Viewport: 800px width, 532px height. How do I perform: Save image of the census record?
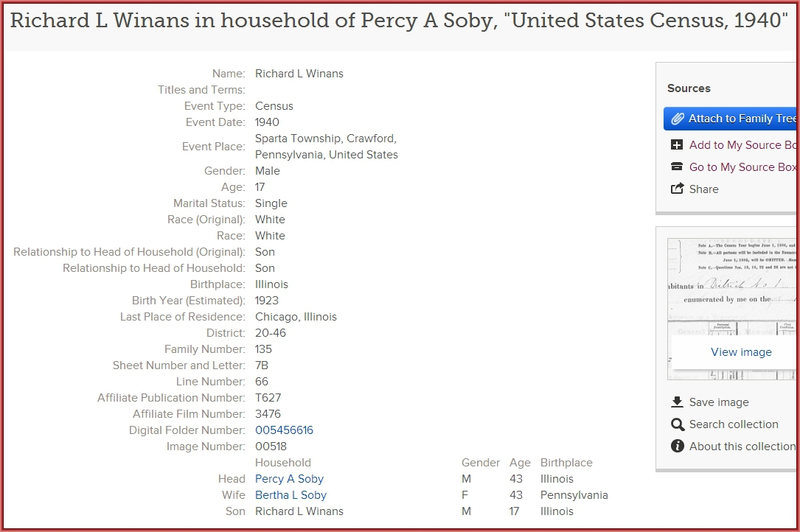coord(719,402)
